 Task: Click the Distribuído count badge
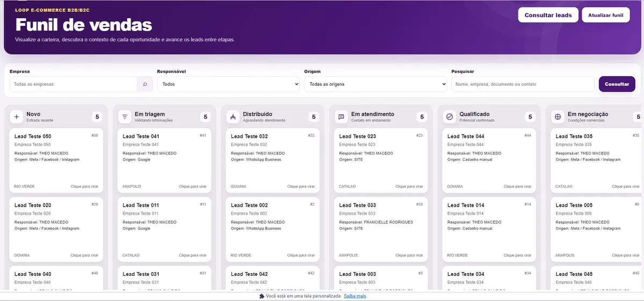(x=314, y=116)
